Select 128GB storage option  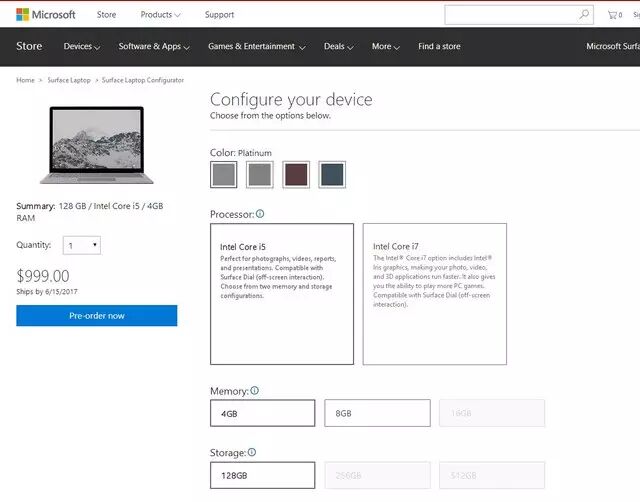(262, 475)
